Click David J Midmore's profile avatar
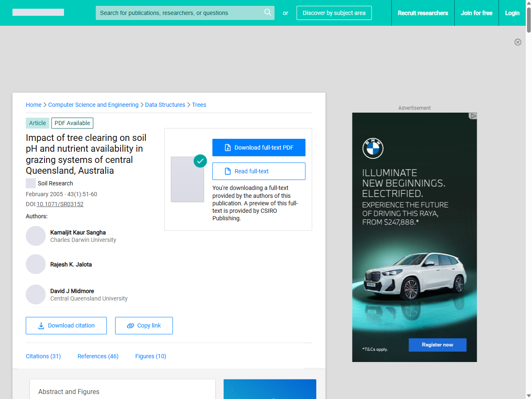The height and width of the screenshot is (399, 532). (x=36, y=295)
